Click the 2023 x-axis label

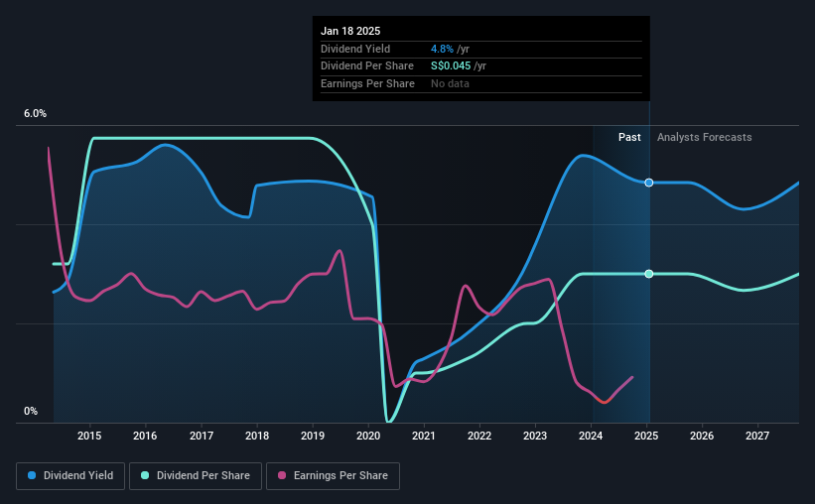535,436
